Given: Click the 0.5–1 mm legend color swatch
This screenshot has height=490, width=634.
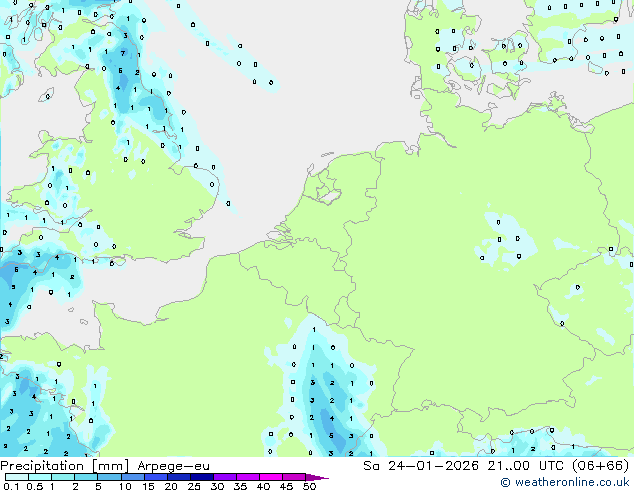Looking at the screenshot, I should (40, 477).
